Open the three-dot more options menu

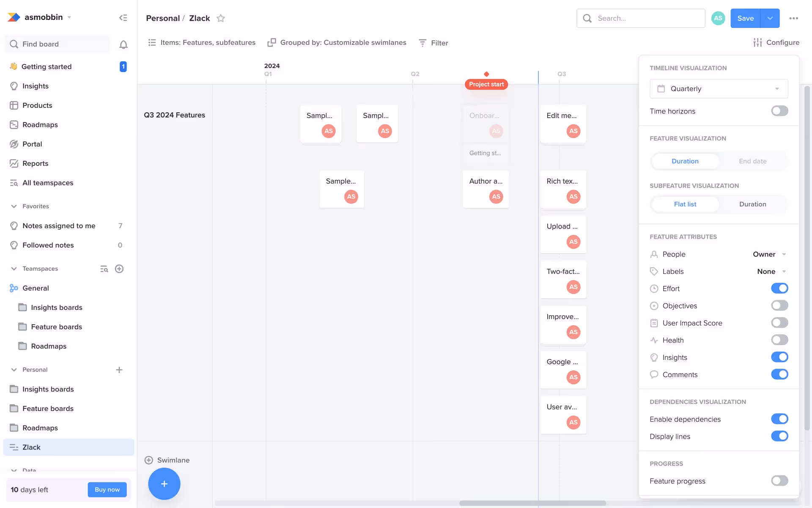(x=793, y=18)
